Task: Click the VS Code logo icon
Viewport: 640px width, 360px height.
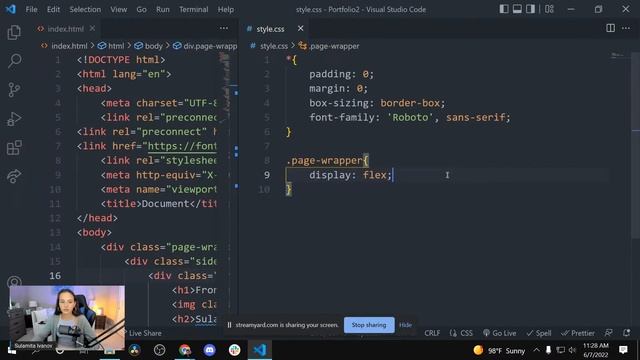Action: coord(11,9)
